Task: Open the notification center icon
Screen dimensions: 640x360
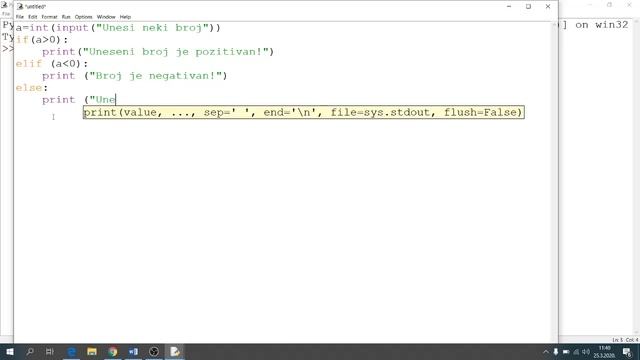Action: (627, 352)
